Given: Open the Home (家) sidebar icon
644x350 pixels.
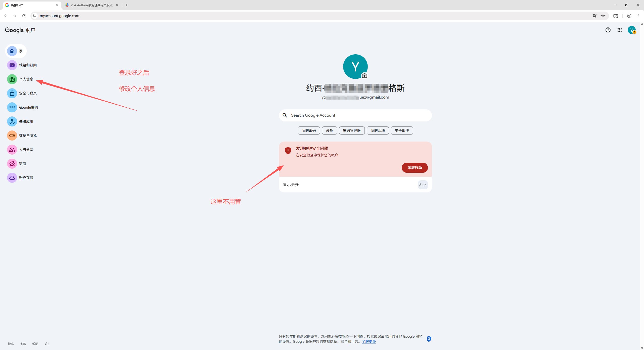Looking at the screenshot, I should click(12, 51).
